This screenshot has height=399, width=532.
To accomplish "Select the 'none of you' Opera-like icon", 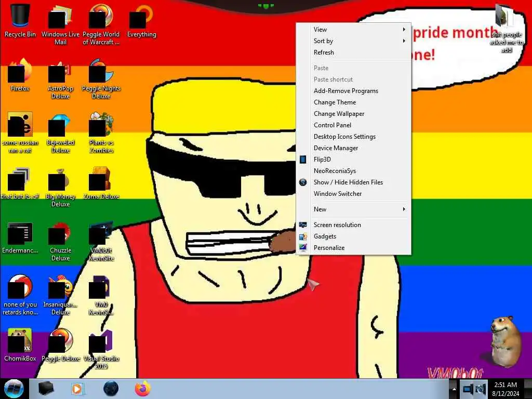I will (20, 295).
